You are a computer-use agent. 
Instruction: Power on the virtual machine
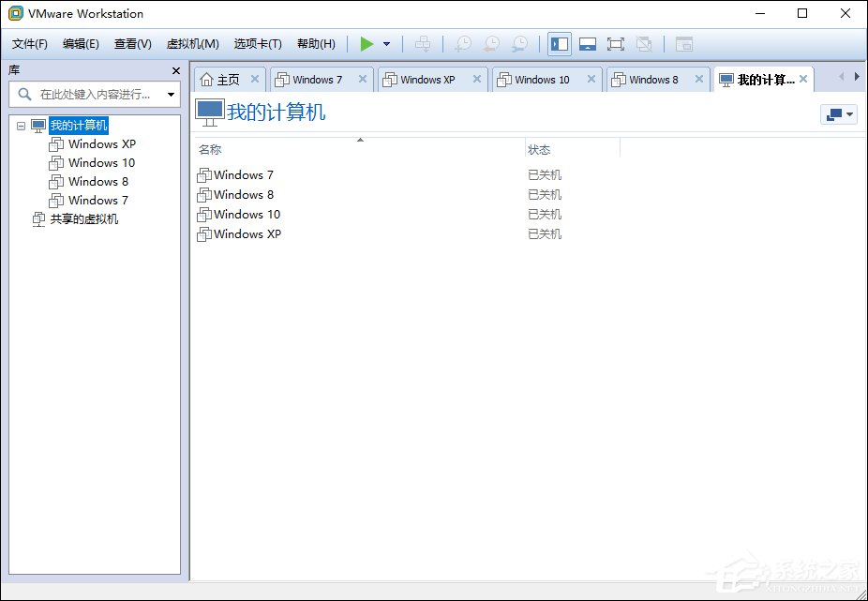(367, 43)
